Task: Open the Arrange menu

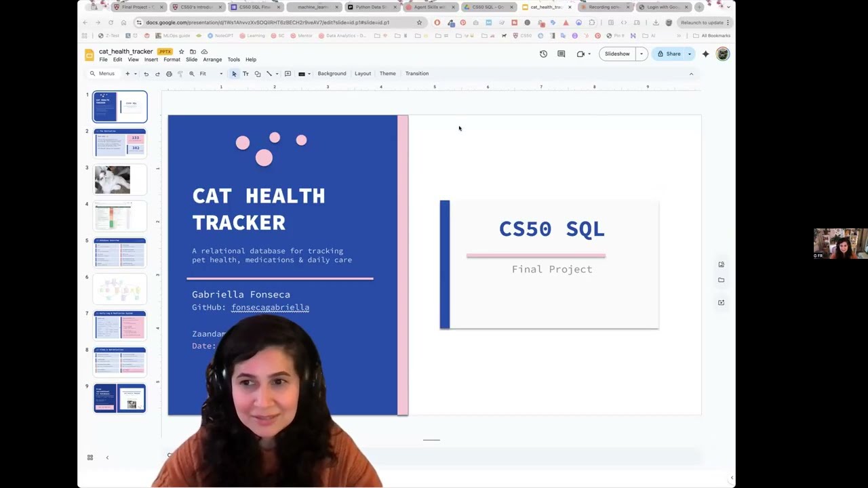Action: point(212,60)
